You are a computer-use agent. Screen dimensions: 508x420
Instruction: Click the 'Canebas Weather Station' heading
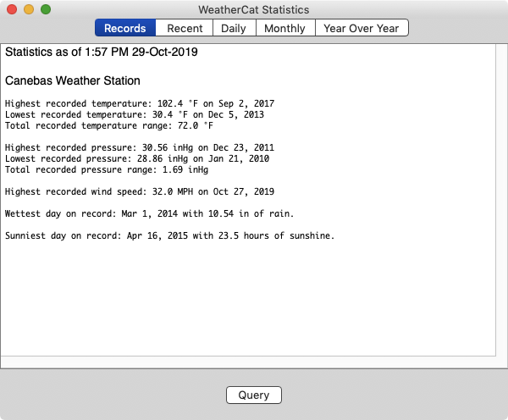(73, 80)
